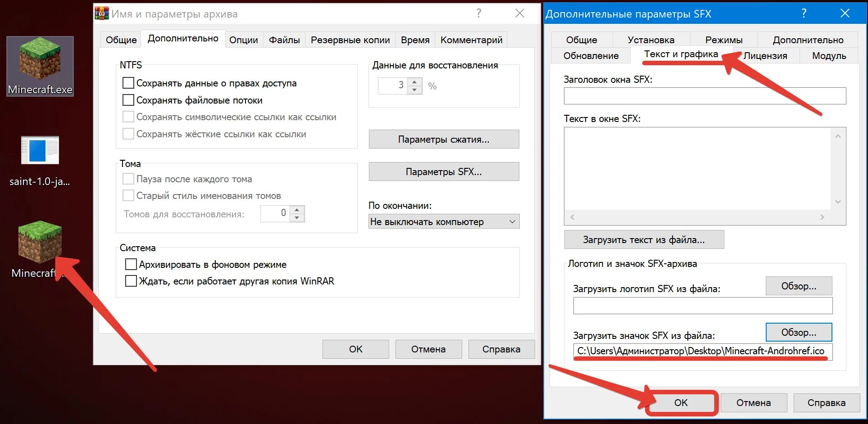The image size is (868, 424).
Task: Click 'Загрузить текст из файла...' button
Action: (x=644, y=239)
